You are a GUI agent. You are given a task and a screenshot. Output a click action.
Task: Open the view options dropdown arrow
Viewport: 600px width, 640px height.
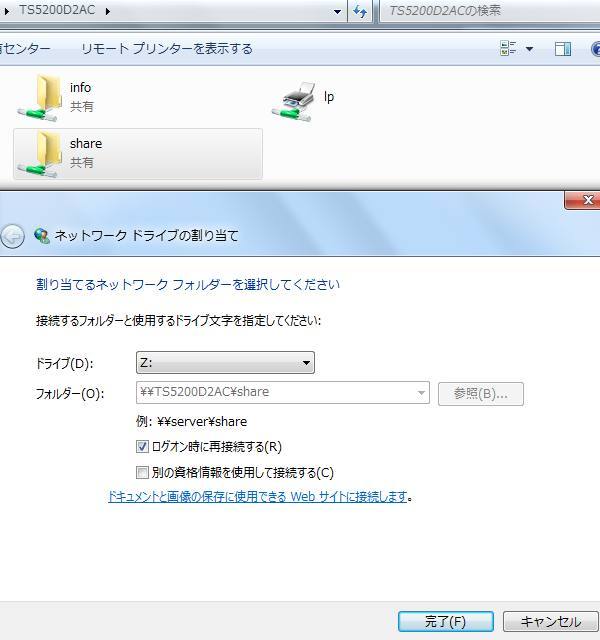tap(529, 48)
